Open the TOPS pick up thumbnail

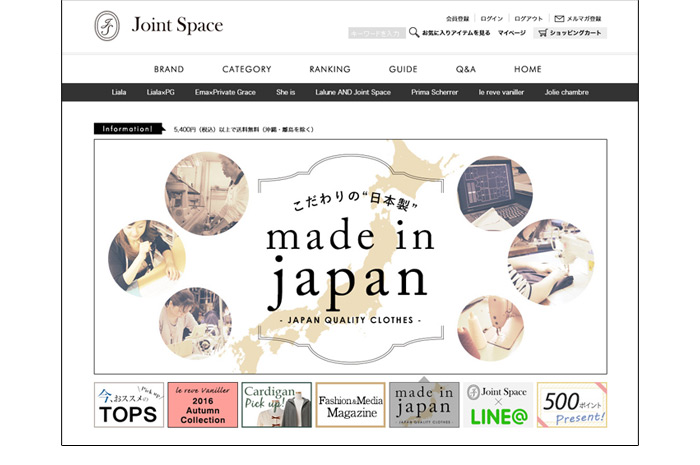129,405
